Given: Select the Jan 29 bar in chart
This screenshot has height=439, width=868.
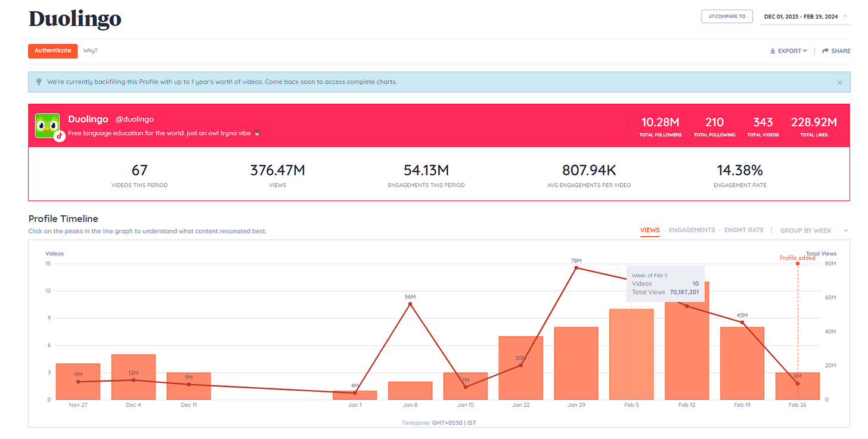Looking at the screenshot, I should click(x=576, y=363).
